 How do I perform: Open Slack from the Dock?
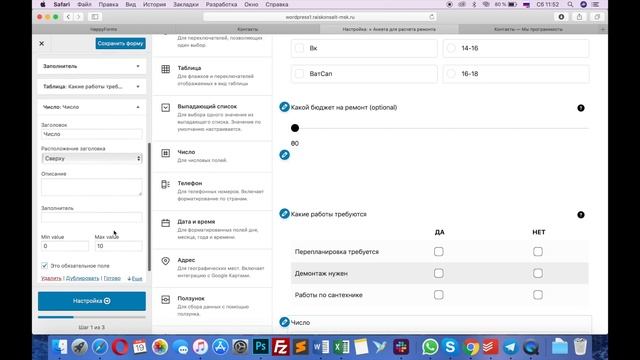pos(401,347)
